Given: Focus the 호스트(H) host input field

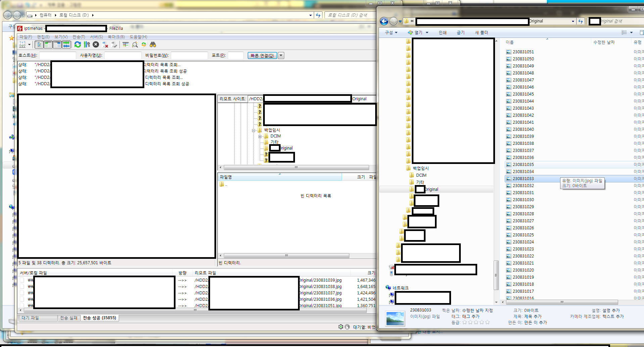Looking at the screenshot, I should pos(58,56).
